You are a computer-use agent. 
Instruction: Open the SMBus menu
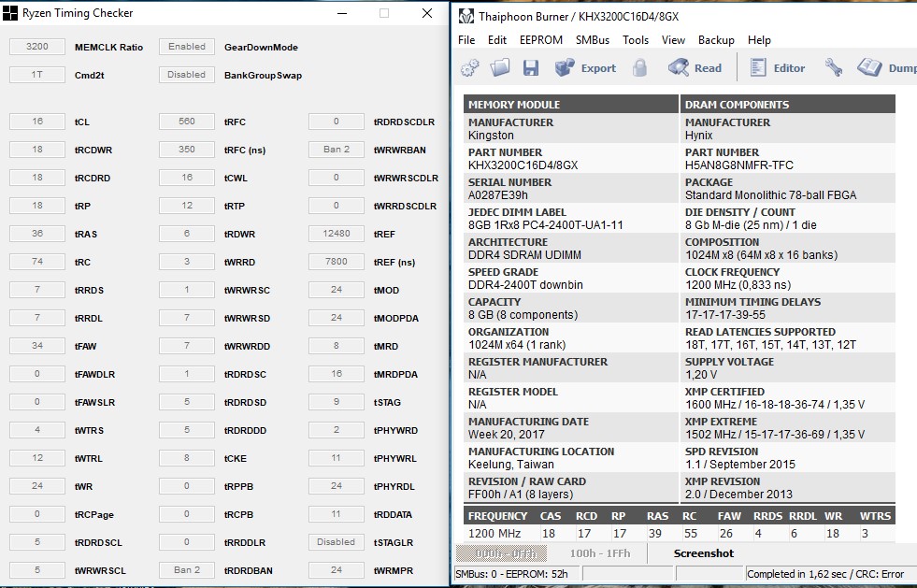[593, 40]
